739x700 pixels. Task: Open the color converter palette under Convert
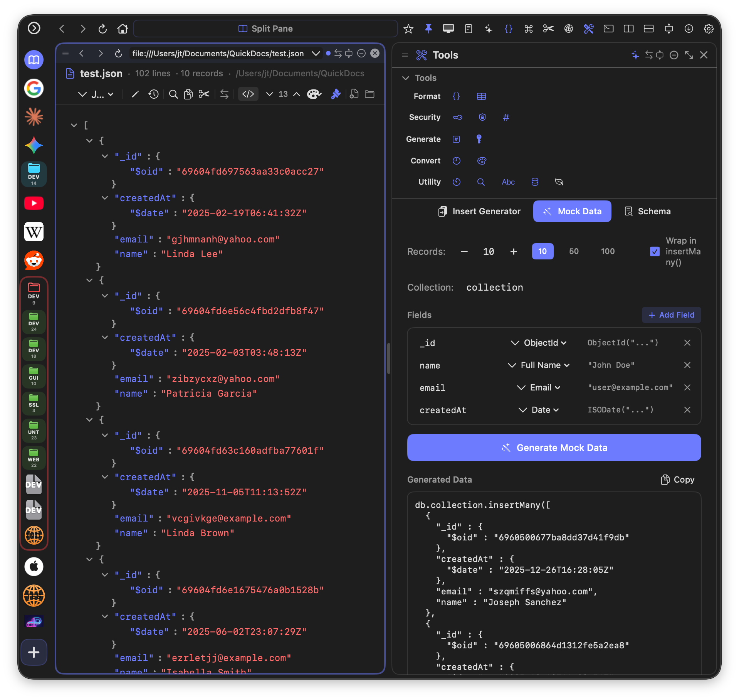[482, 161]
